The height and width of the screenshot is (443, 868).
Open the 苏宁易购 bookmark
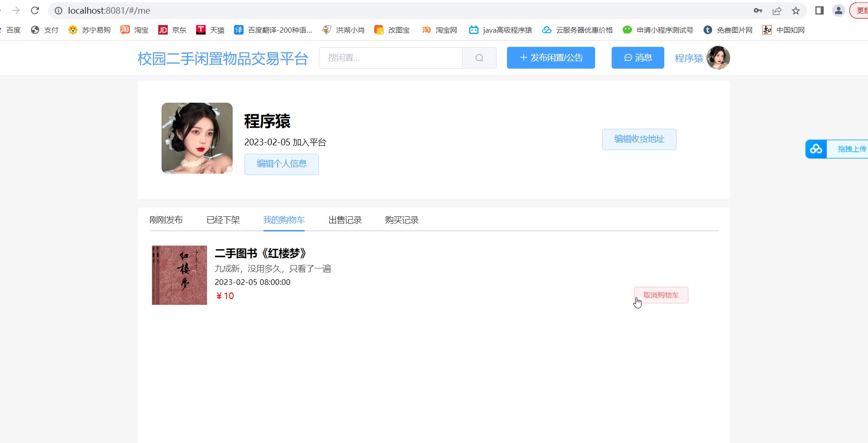pos(90,30)
